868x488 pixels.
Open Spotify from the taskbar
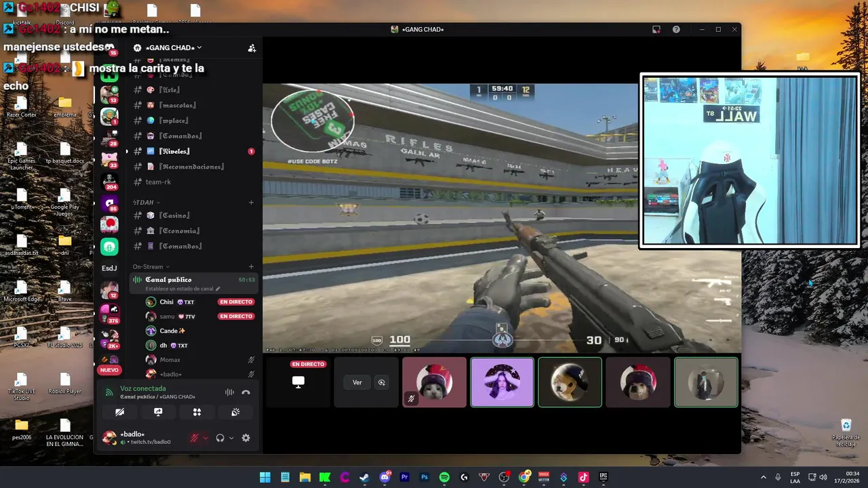coord(444,477)
